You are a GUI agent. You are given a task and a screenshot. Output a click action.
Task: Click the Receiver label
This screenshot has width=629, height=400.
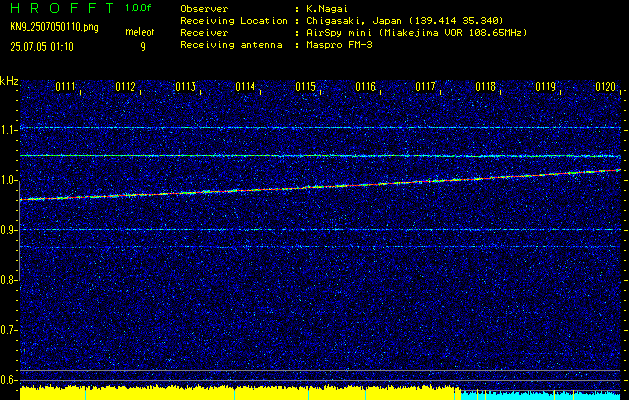click(x=204, y=32)
